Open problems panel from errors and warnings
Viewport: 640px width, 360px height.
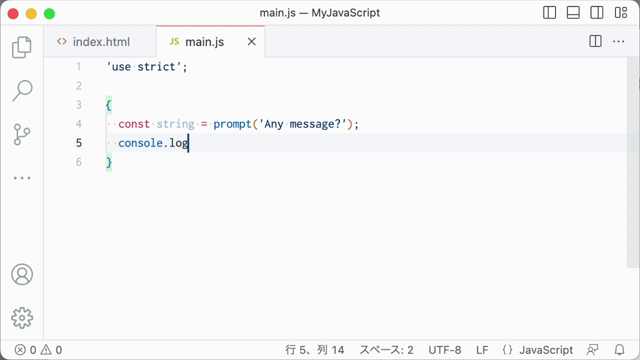[38, 350]
